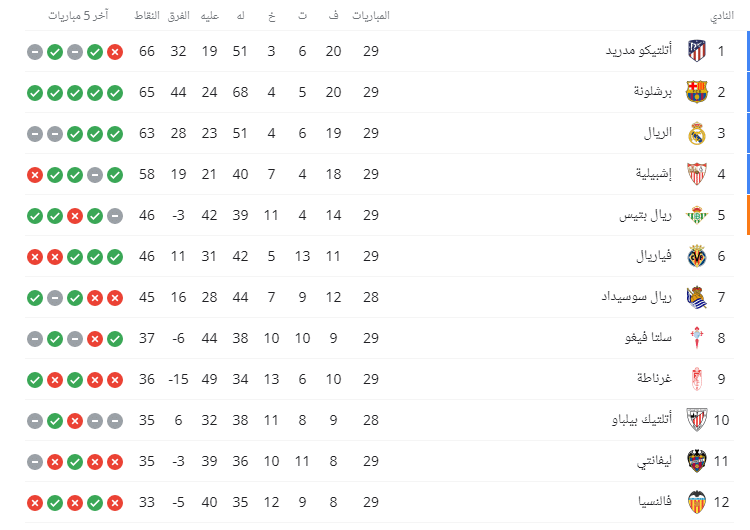Click the Granada club crest

(697, 379)
